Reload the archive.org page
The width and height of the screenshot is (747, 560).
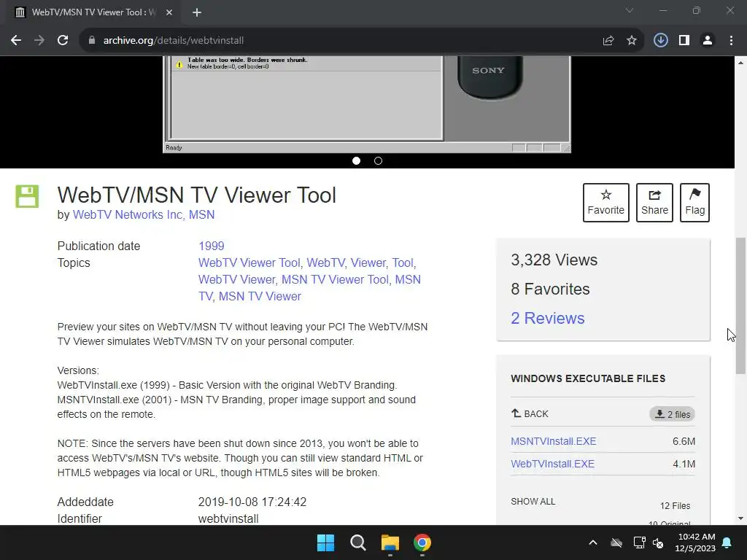[x=63, y=41]
